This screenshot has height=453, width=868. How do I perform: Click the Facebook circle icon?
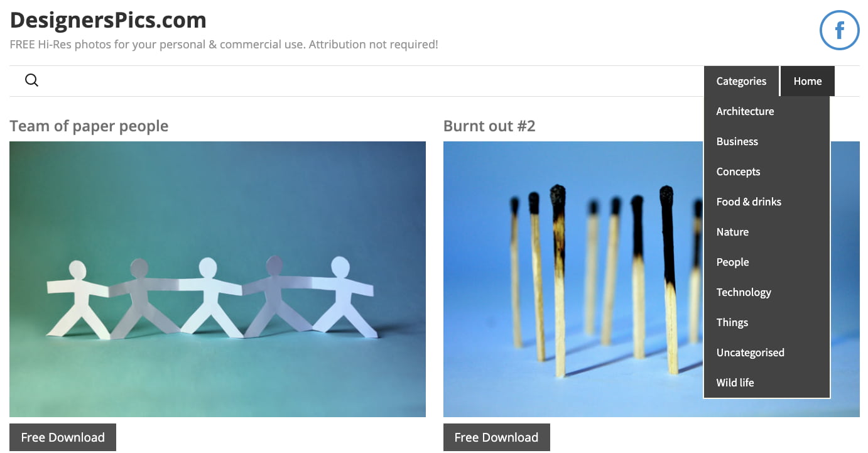pos(839,30)
